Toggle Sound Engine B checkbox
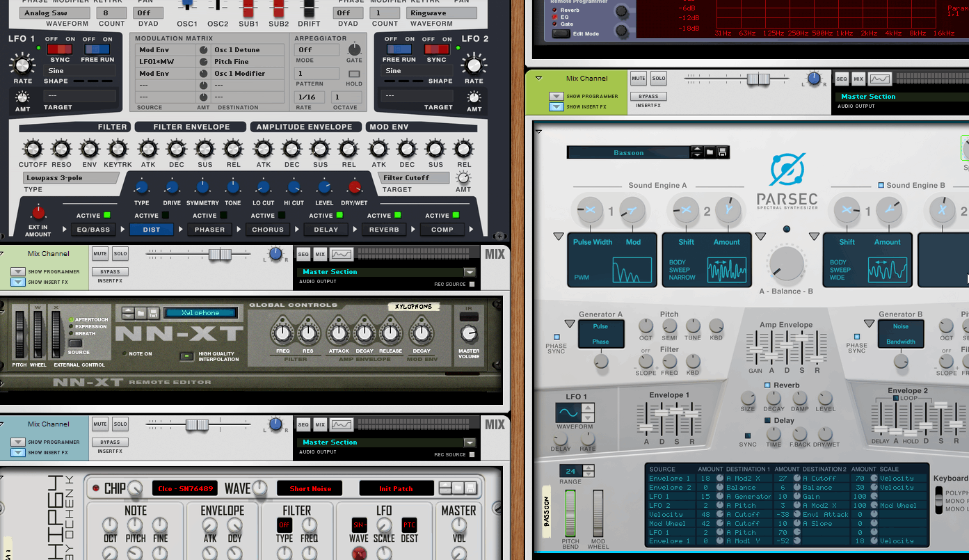This screenshot has width=969, height=560. pyautogui.click(x=881, y=186)
